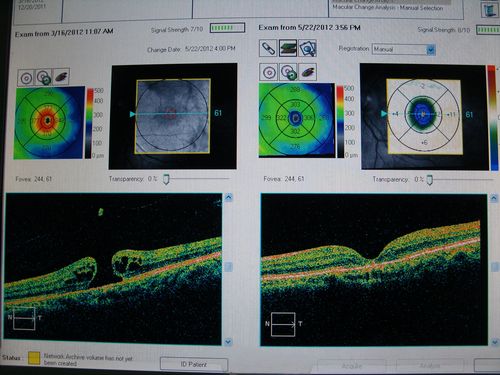The image size is (500, 375).
Task: Open the magnifier registration review icon
Action: [307, 49]
